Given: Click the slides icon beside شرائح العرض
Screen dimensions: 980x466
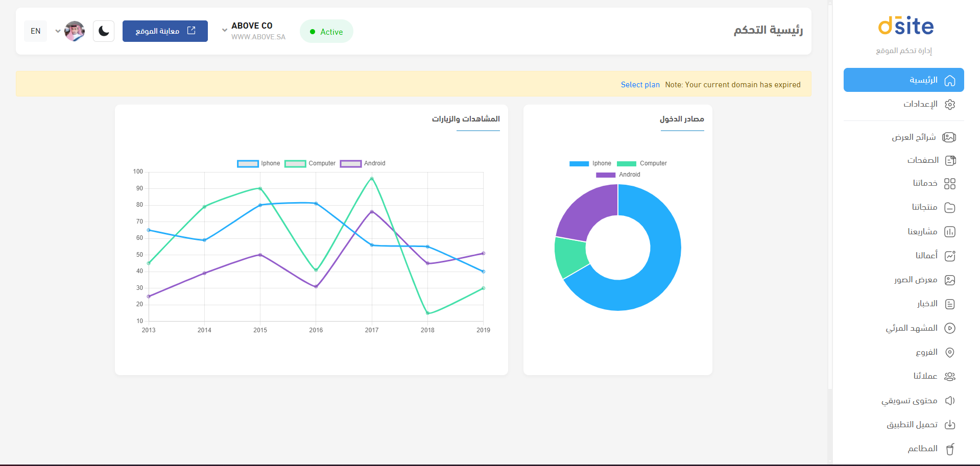Looking at the screenshot, I should (x=949, y=137).
